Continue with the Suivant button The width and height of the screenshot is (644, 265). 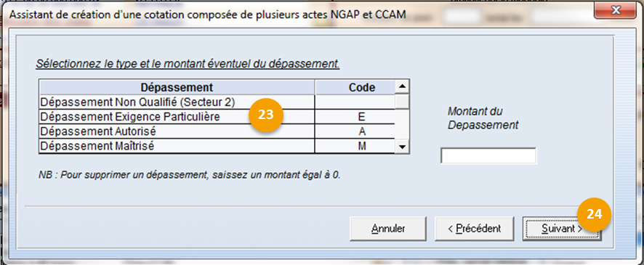561,229
